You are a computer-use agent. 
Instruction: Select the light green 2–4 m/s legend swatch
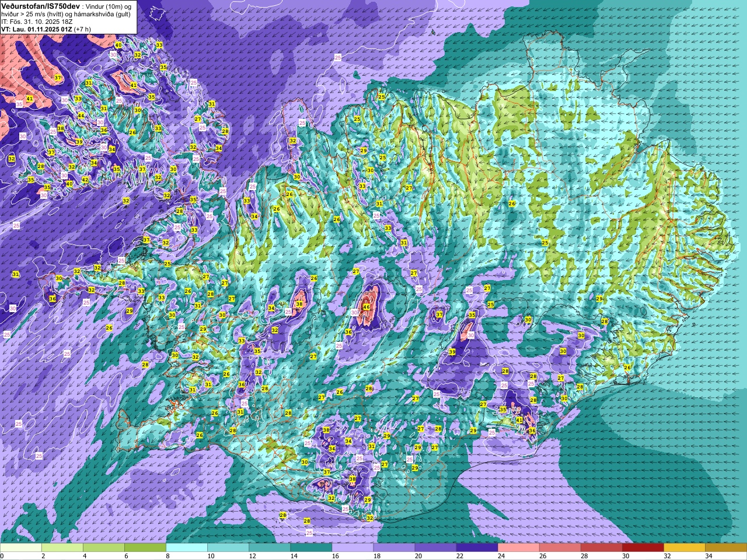(x=62, y=548)
